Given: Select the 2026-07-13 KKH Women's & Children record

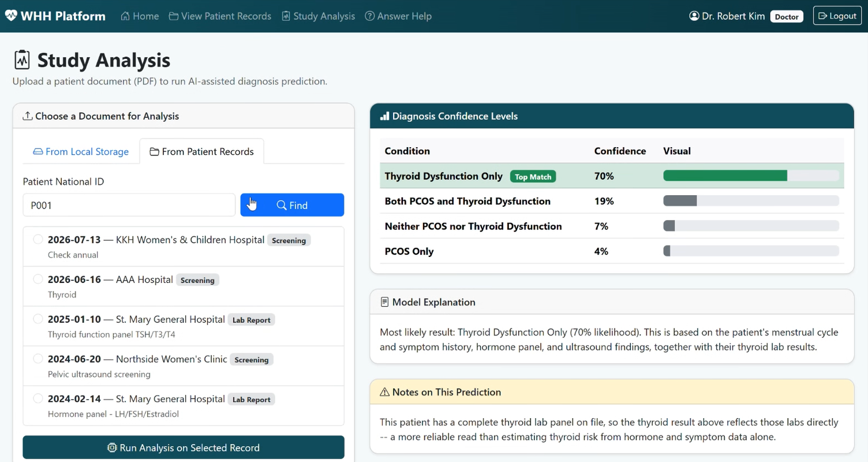Looking at the screenshot, I should coord(38,239).
